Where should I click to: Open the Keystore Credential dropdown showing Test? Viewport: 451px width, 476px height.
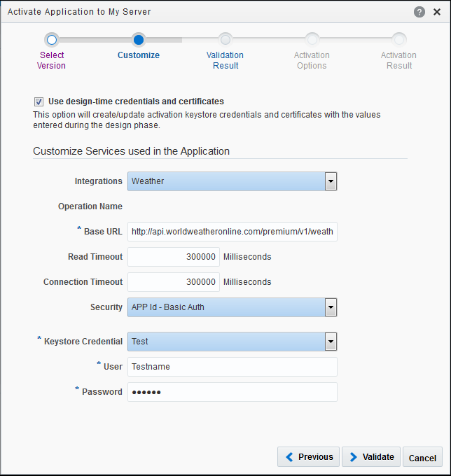(x=233, y=342)
